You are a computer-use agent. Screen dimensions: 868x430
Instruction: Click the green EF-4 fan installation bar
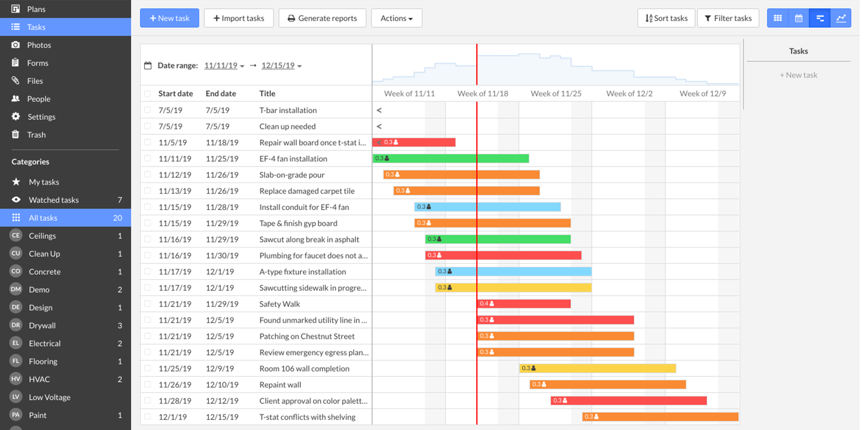click(x=451, y=158)
